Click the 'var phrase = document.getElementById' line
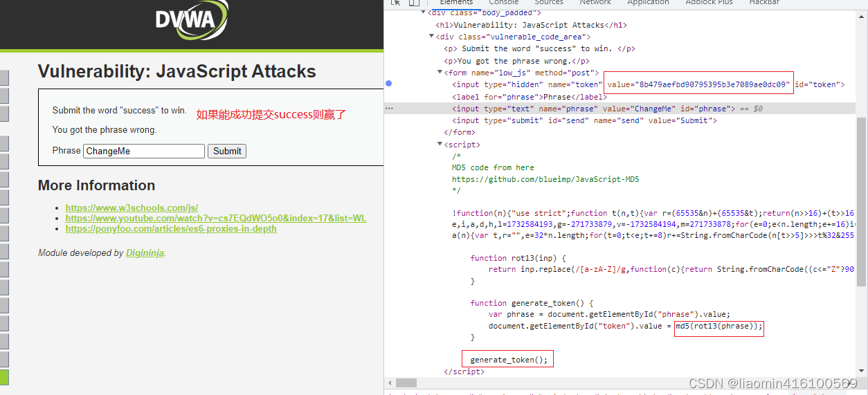Image resolution: width=868 pixels, height=395 pixels. click(609, 314)
